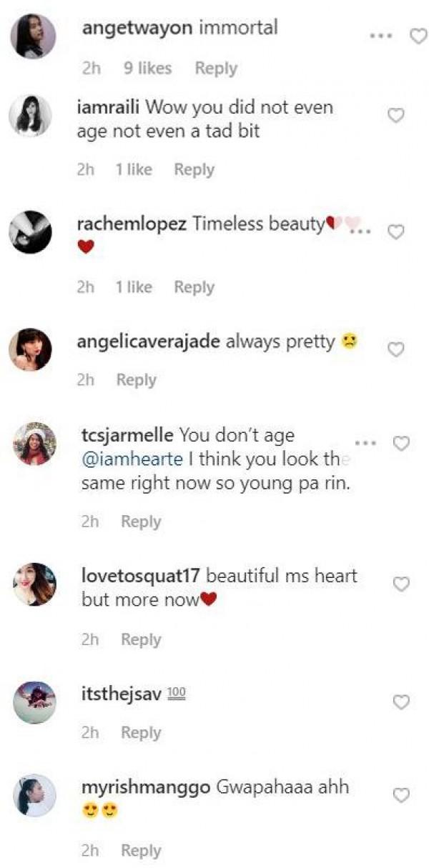Open more options on angetwayon's comment
Image resolution: width=429 pixels, height=868 pixels.
[381, 36]
